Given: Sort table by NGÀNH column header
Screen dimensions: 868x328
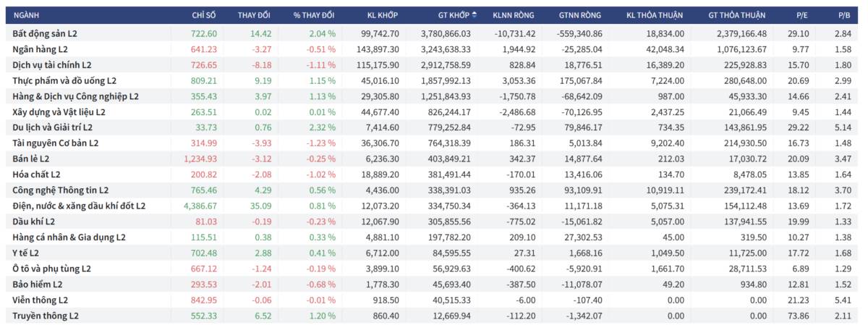Looking at the screenshot, I should [26, 14].
